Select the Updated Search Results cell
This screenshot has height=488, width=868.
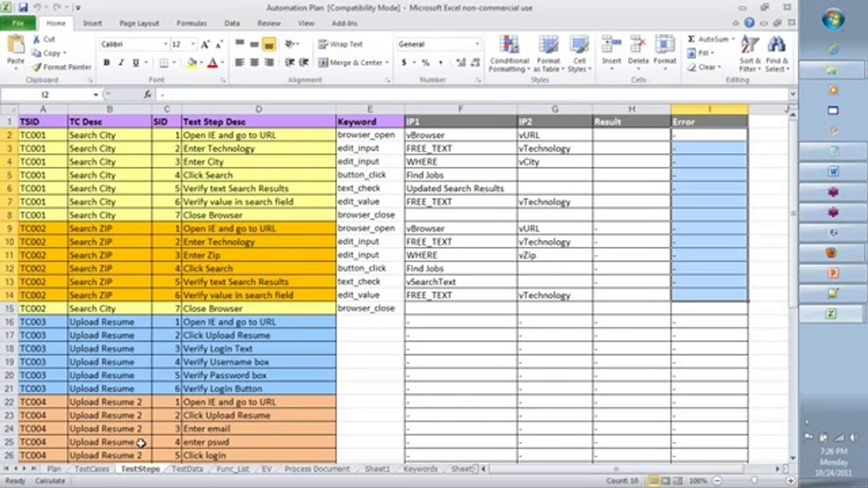click(461, 188)
